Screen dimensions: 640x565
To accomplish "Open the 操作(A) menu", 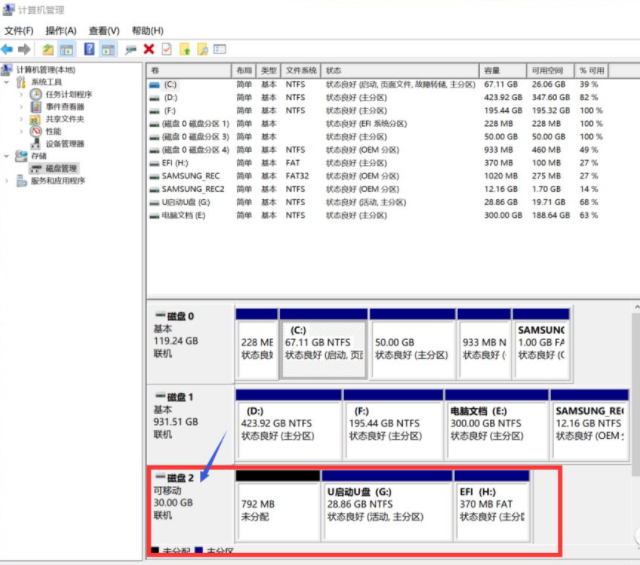I will [61, 31].
